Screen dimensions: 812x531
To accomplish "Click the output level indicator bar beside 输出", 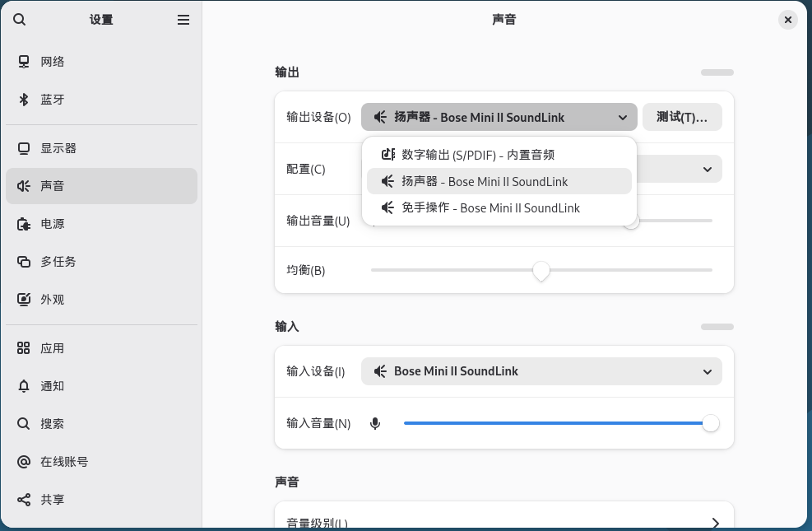I will pyautogui.click(x=717, y=72).
